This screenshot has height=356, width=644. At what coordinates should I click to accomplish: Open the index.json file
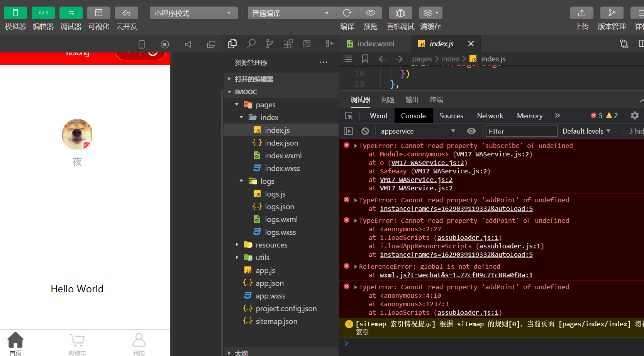click(x=281, y=143)
